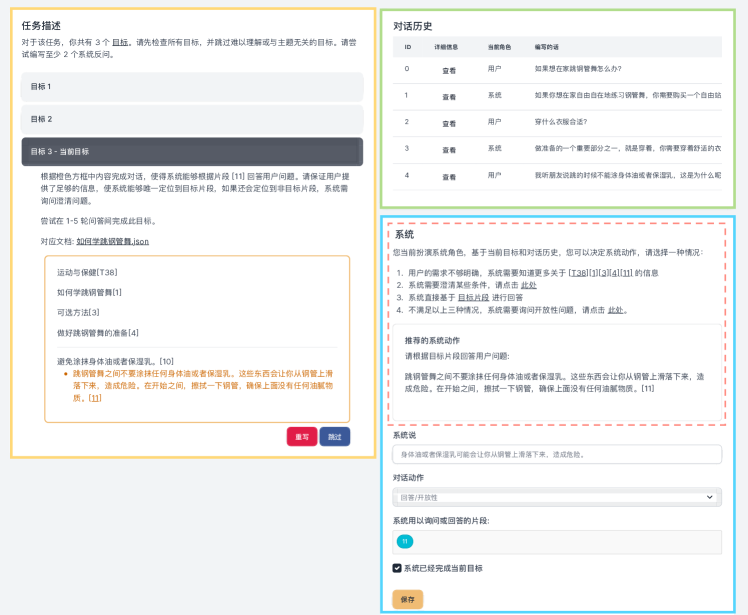The height and width of the screenshot is (615, 748).
Task: Collapse the 目标 3 - 当前目标 panel
Action: (191, 152)
